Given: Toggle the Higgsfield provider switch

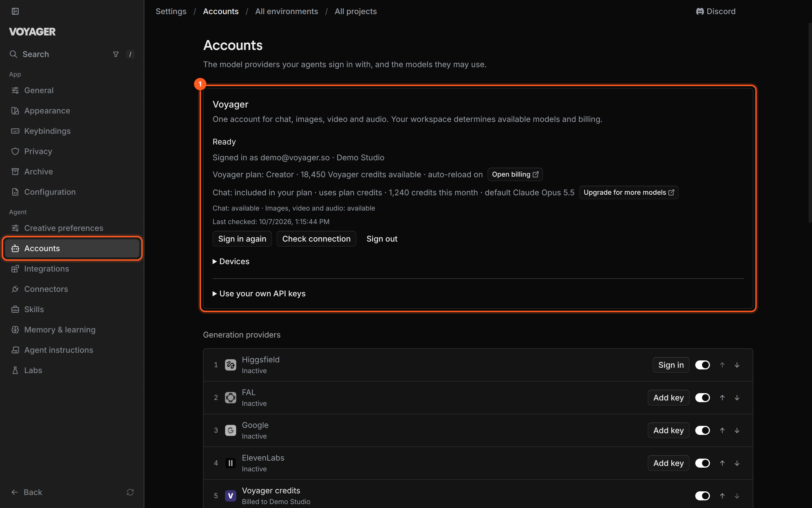Looking at the screenshot, I should 702,365.
